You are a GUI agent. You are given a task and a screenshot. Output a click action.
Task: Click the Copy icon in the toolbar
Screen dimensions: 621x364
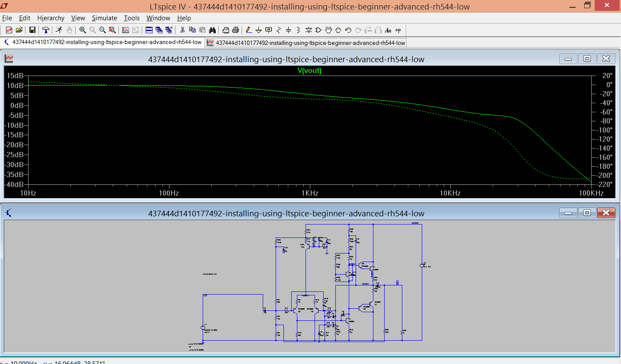tap(192, 30)
